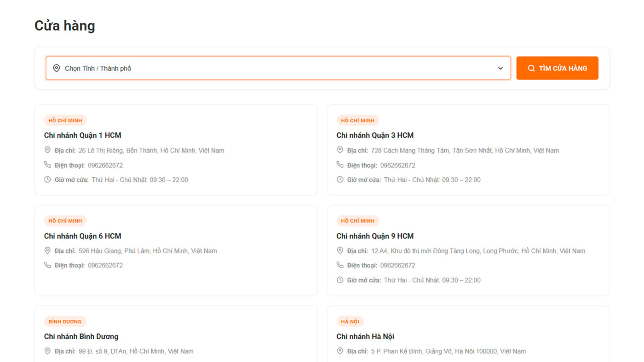Image resolution: width=644 pixels, height=362 pixels.
Task: Click the clock icon for Chi nhánh Quận 9 HCM
Action: click(340, 280)
